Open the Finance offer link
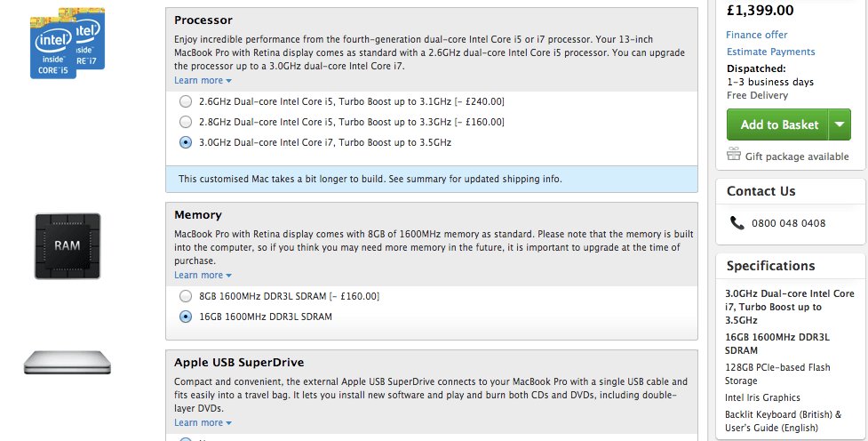The width and height of the screenshot is (868, 441). (x=757, y=35)
